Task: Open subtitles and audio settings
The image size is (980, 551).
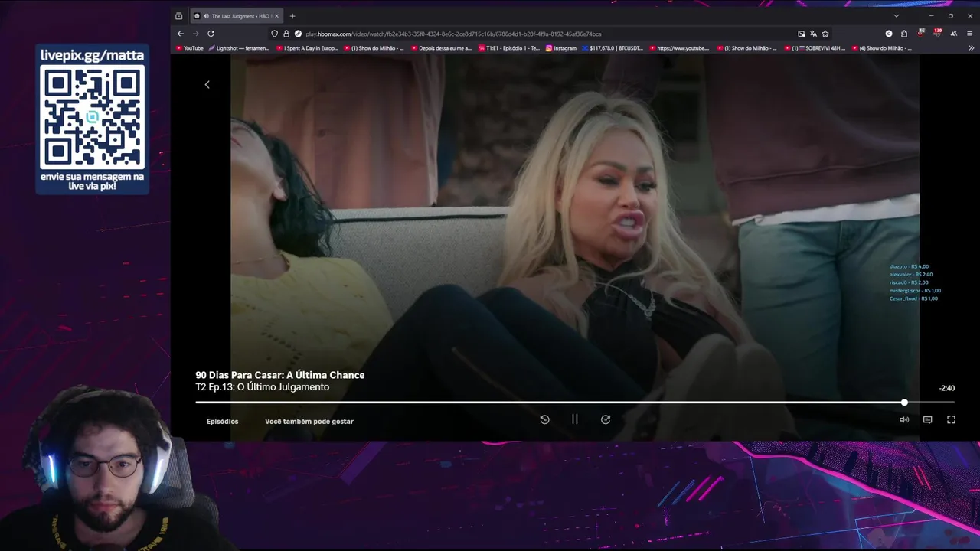Action: pyautogui.click(x=927, y=419)
